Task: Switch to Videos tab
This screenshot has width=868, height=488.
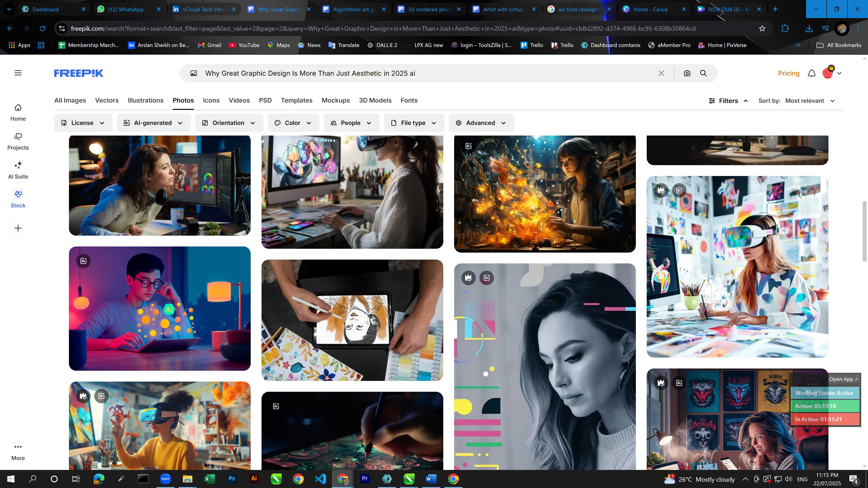Action: tap(239, 100)
